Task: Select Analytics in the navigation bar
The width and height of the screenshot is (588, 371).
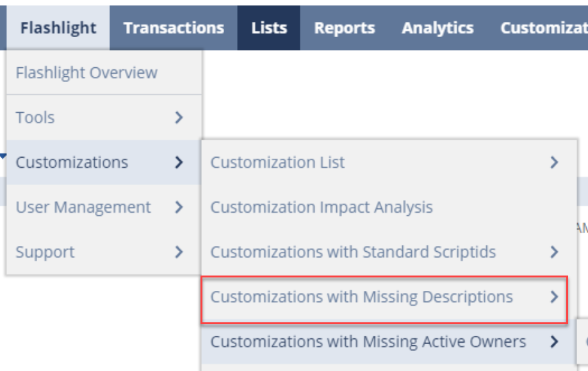Action: point(437,28)
